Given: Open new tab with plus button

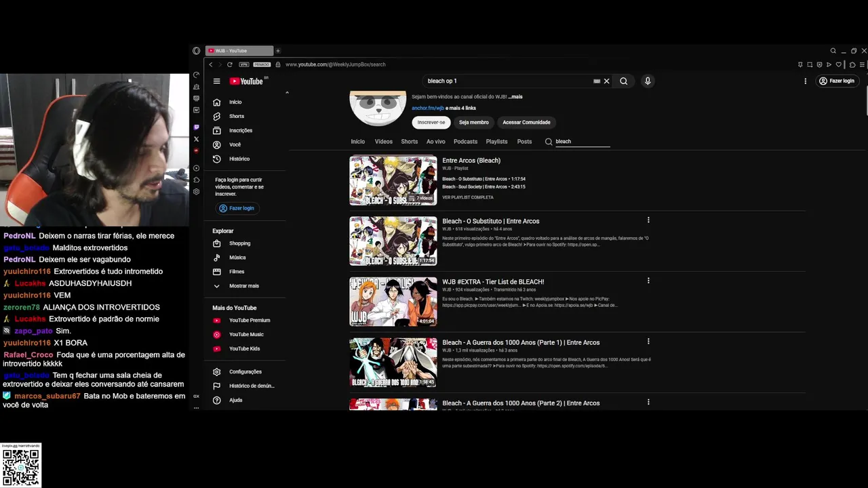Looking at the screenshot, I should pos(277,51).
